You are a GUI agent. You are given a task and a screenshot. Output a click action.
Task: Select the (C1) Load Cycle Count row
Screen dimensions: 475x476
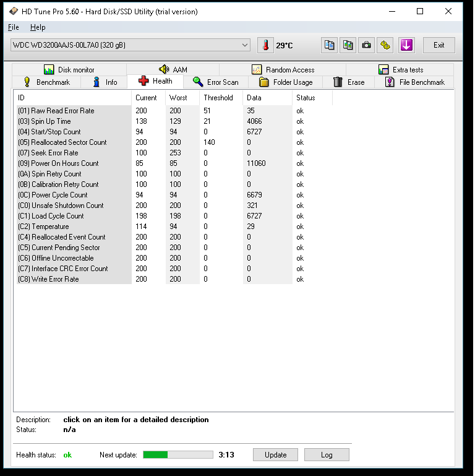[x=174, y=216]
